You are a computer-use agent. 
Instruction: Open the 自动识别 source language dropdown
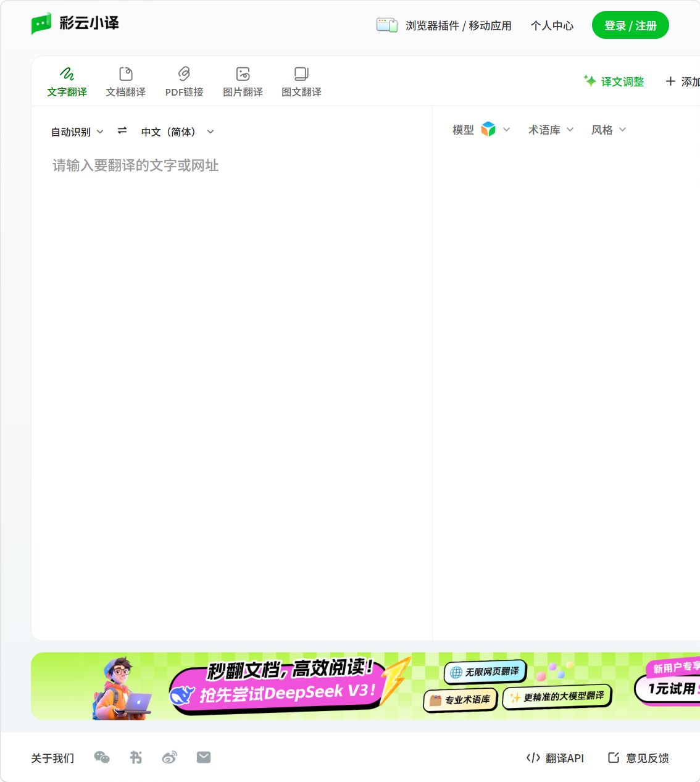pos(77,131)
